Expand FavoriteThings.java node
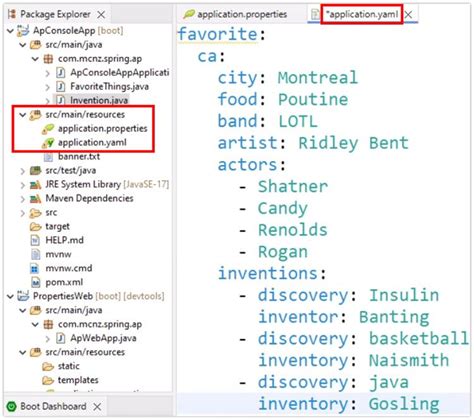 point(47,87)
